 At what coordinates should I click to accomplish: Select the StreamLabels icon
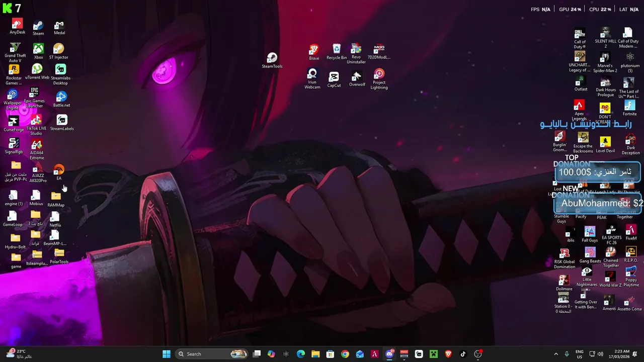(x=62, y=123)
